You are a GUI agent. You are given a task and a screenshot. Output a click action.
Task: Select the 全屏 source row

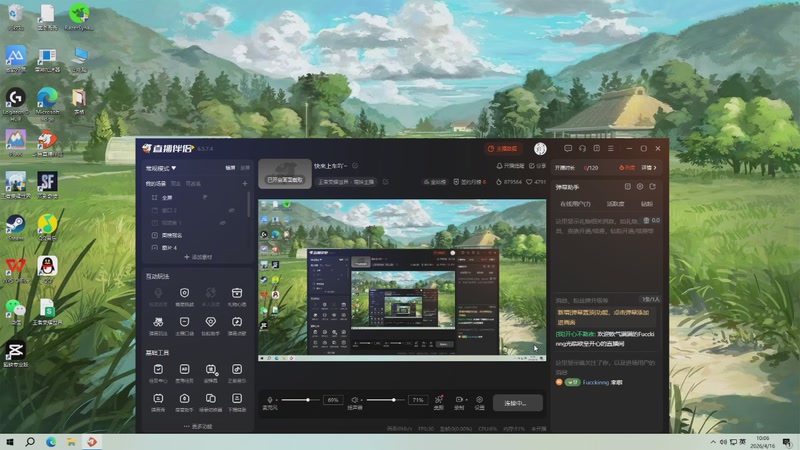point(197,197)
